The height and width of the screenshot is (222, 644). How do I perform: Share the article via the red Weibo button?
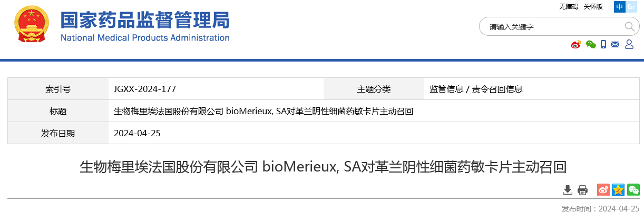click(603, 190)
